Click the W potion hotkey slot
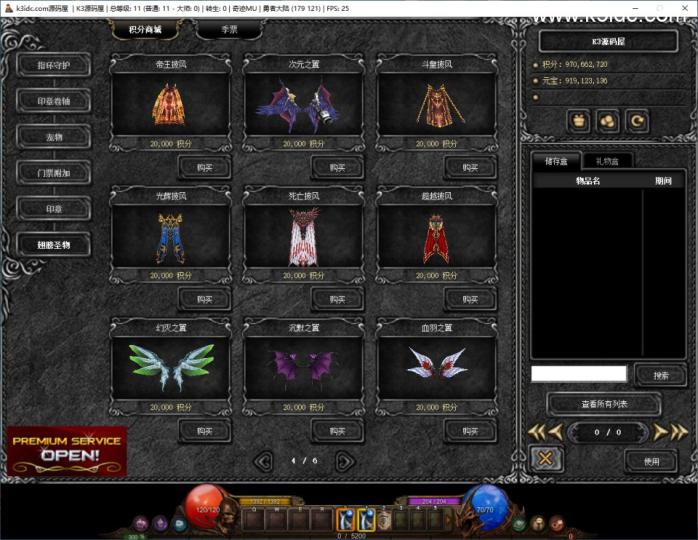 pos(276,520)
